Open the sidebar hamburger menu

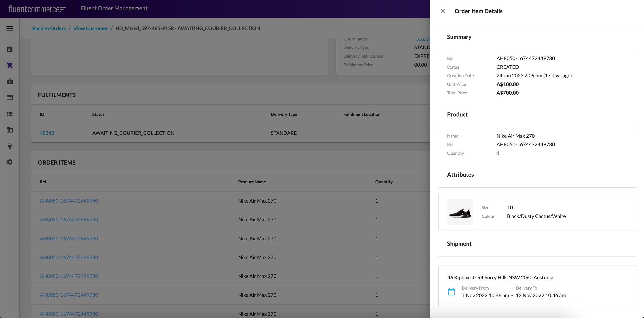coord(9,28)
